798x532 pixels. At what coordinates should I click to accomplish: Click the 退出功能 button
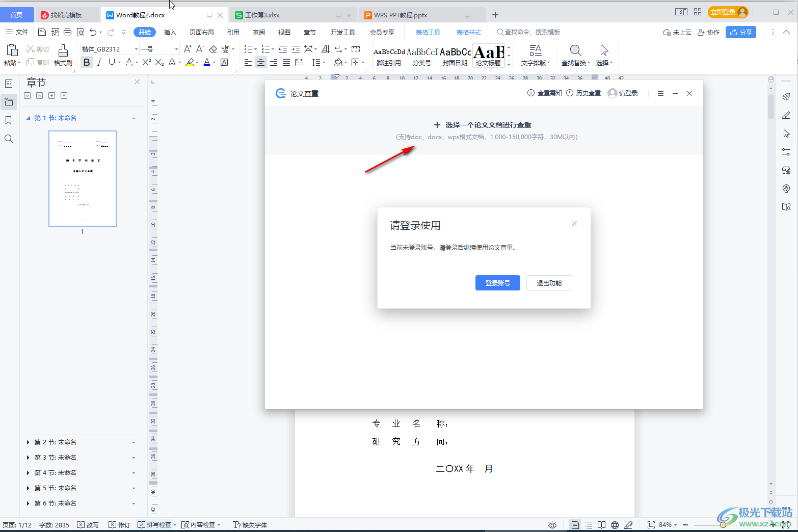549,283
